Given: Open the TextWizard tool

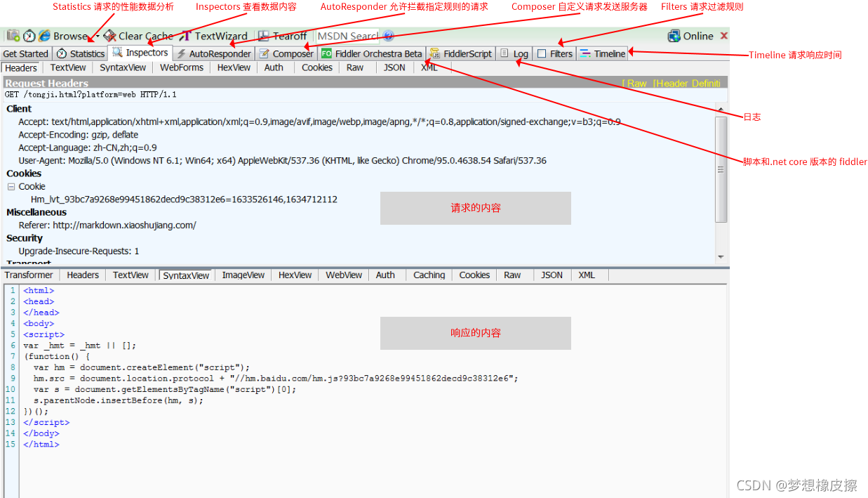Looking at the screenshot, I should pyautogui.click(x=213, y=36).
